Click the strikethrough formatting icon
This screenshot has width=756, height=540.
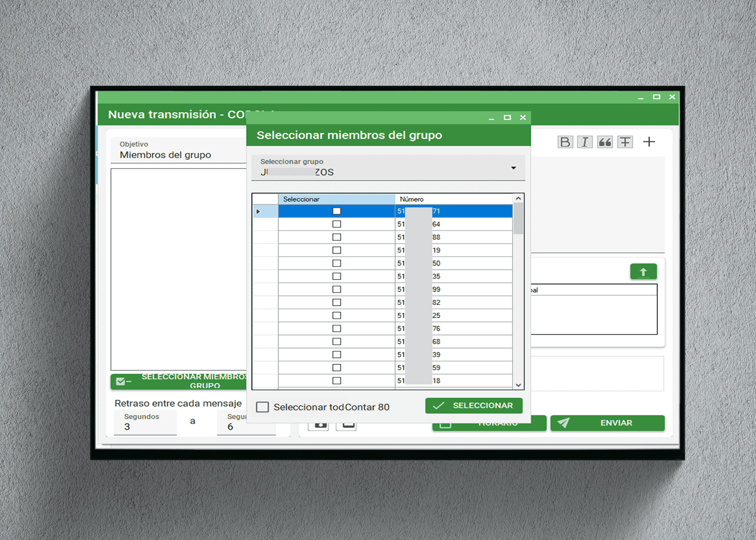pyautogui.click(x=625, y=142)
